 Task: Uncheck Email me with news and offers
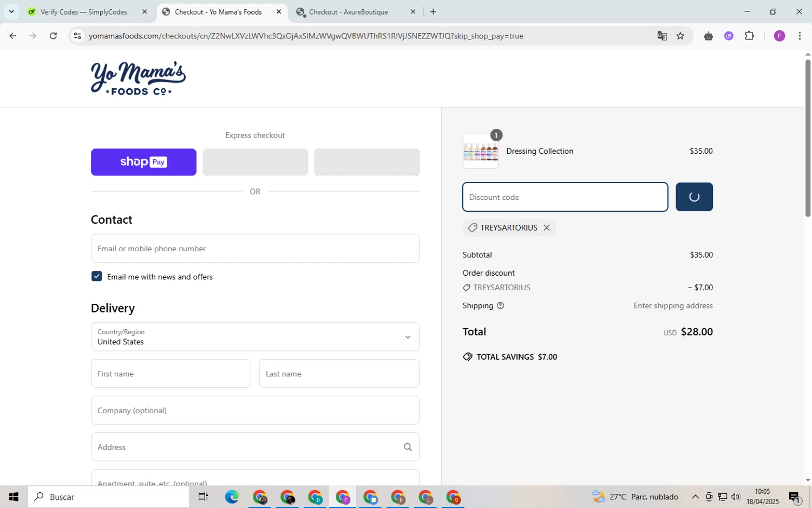(x=96, y=276)
